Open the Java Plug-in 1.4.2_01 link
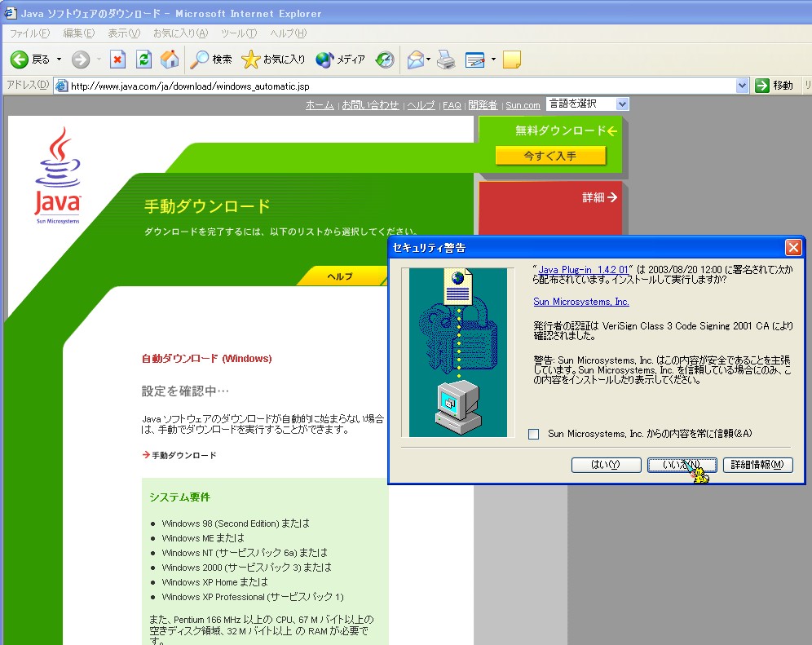The image size is (812, 645). point(583,269)
